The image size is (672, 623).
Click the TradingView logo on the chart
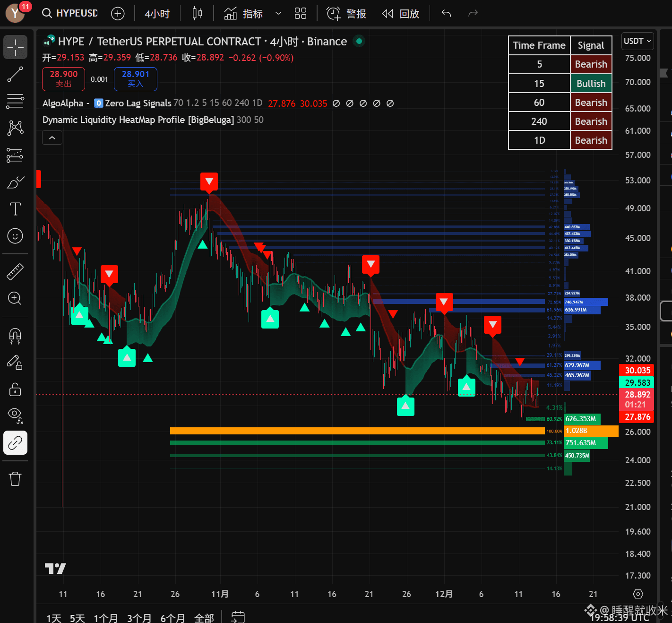(55, 568)
